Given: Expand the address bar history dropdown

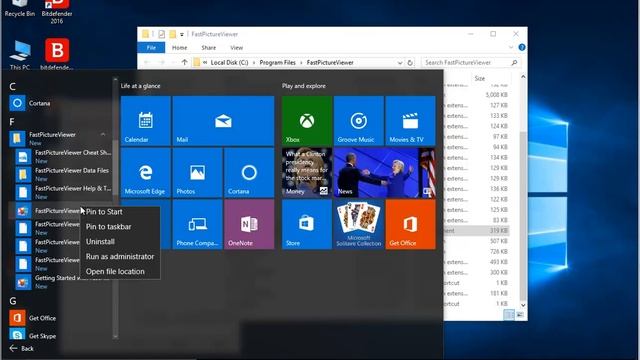Looking at the screenshot, I should coord(400,62).
